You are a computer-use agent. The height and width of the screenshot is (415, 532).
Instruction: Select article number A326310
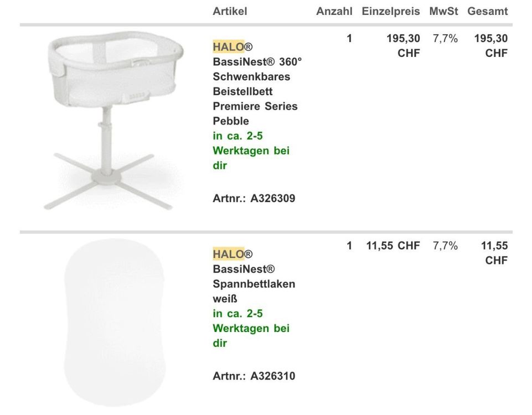(272, 376)
